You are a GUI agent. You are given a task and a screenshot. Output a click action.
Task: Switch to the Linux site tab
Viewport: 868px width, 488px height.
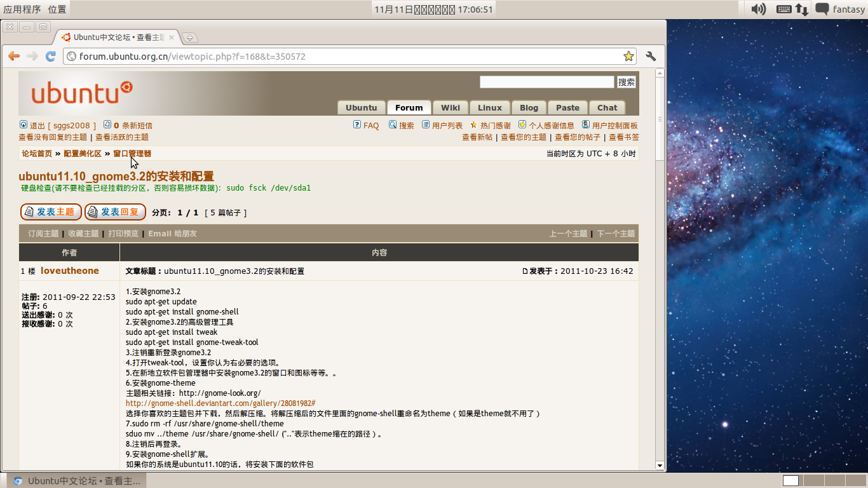pos(490,107)
